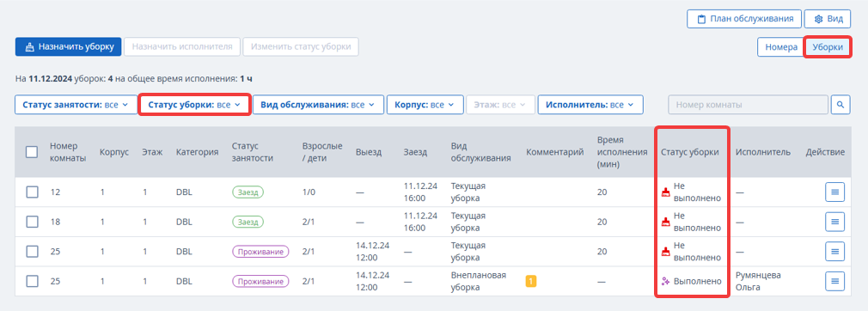
Task: Click the clipboard icon on План обслуживания
Action: coord(701,19)
